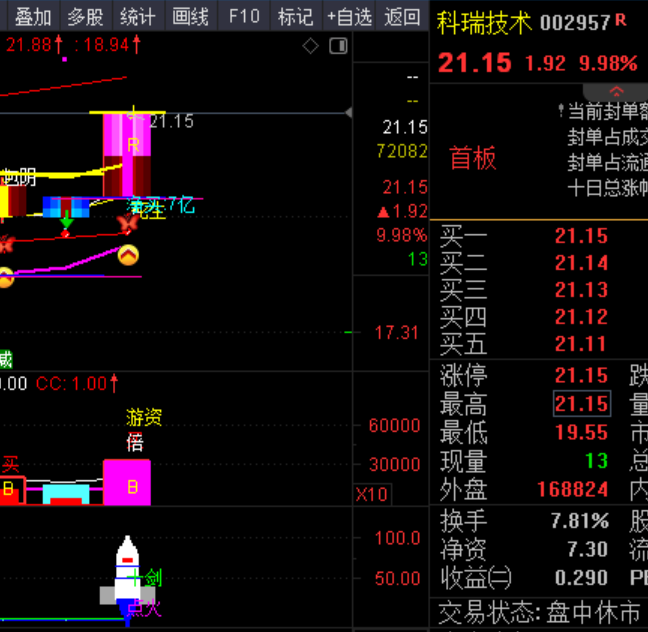Click the diamond icon above the chart
The width and height of the screenshot is (648, 632).
point(310,46)
